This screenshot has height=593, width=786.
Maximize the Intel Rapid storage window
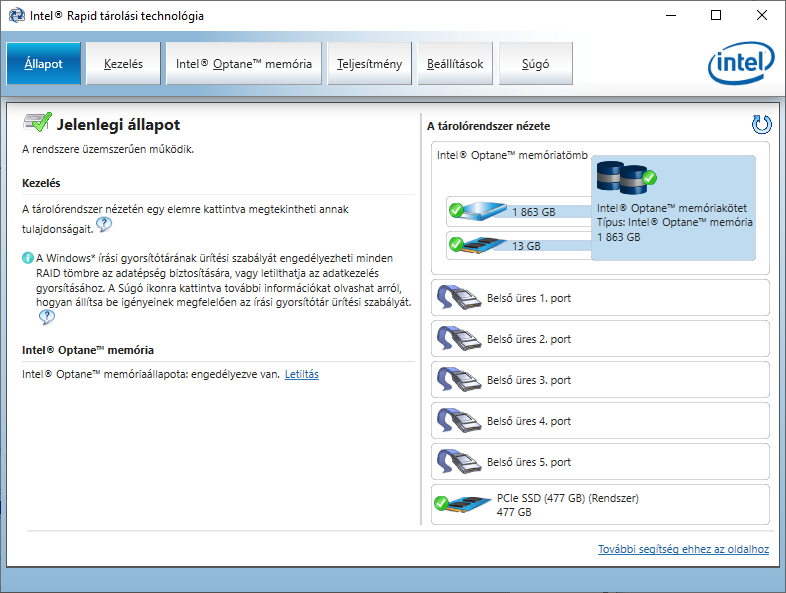pos(716,16)
